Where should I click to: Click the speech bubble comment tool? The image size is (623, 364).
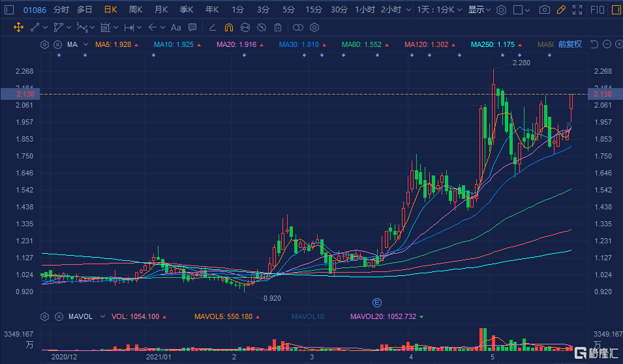click(x=192, y=27)
